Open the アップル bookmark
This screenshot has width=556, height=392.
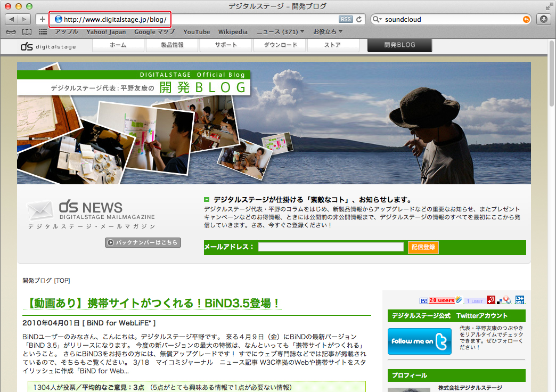pos(67,32)
